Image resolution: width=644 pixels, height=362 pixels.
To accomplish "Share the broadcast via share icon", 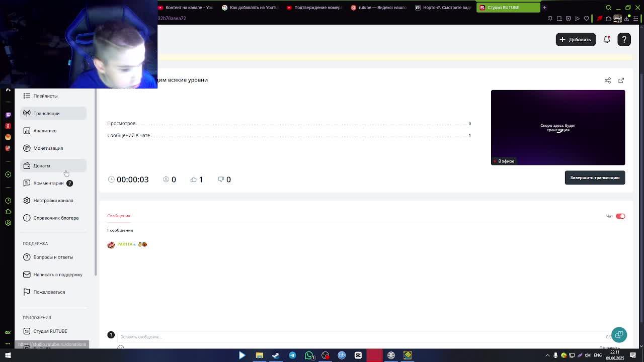I will tap(608, 80).
